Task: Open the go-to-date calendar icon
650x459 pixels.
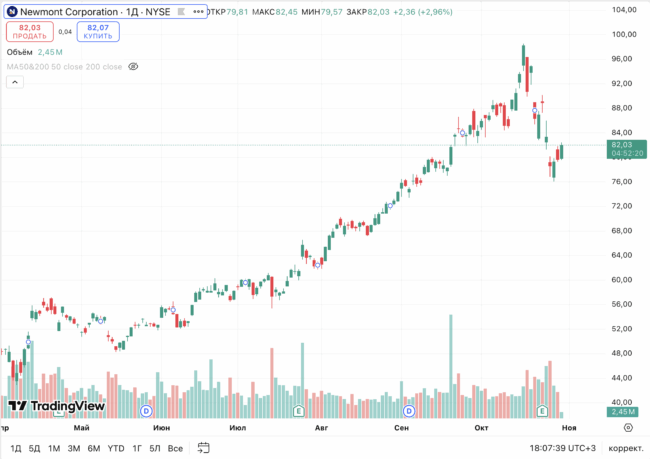Action: [x=204, y=447]
